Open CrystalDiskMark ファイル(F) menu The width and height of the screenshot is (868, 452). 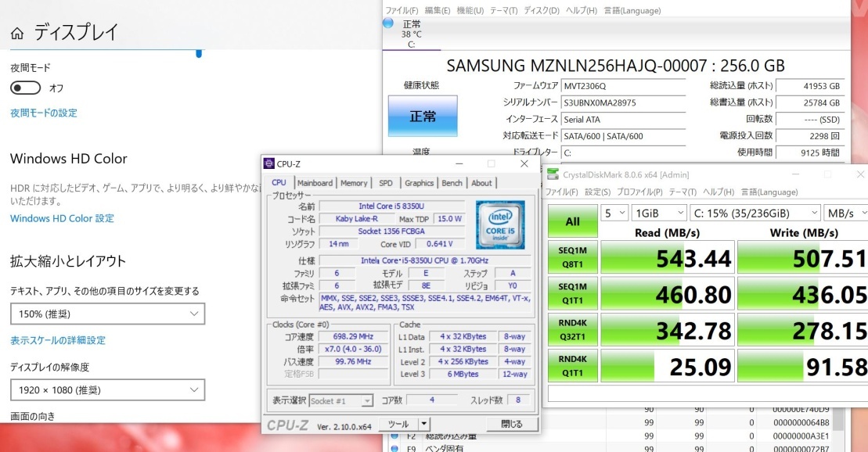[x=562, y=192]
